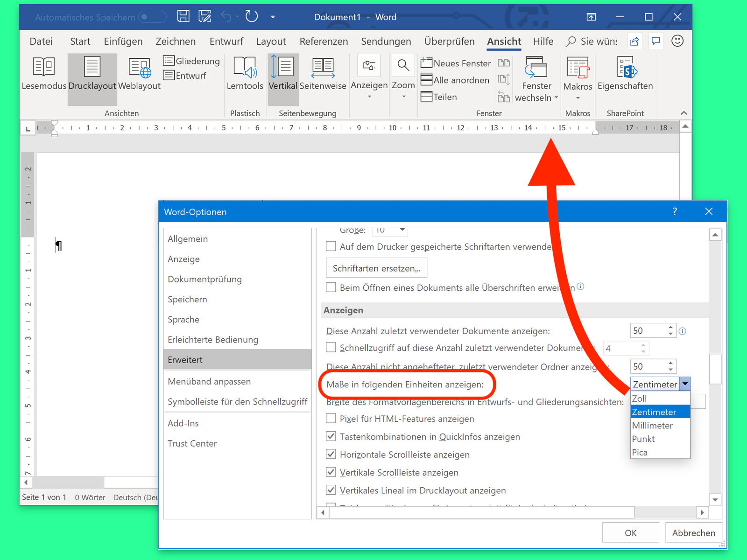Click Alle anordnen

[x=455, y=80]
